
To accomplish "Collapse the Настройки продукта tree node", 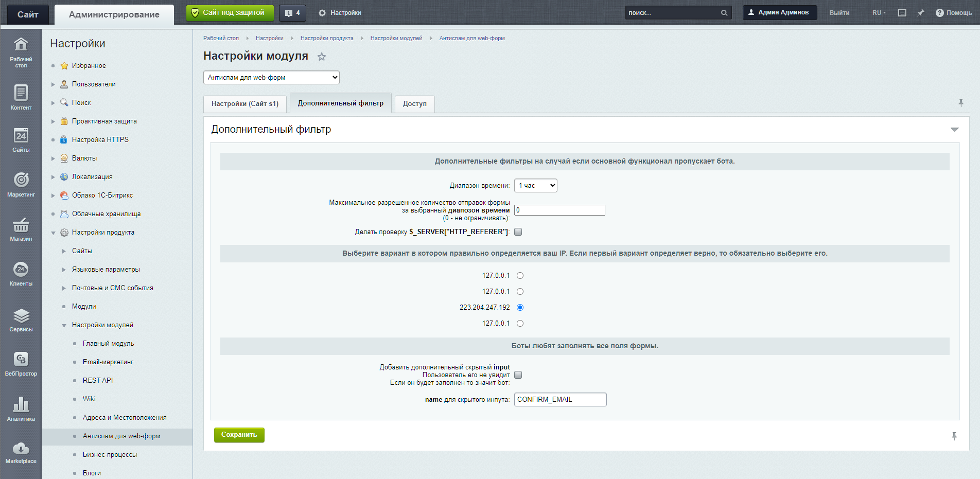I will (x=53, y=233).
